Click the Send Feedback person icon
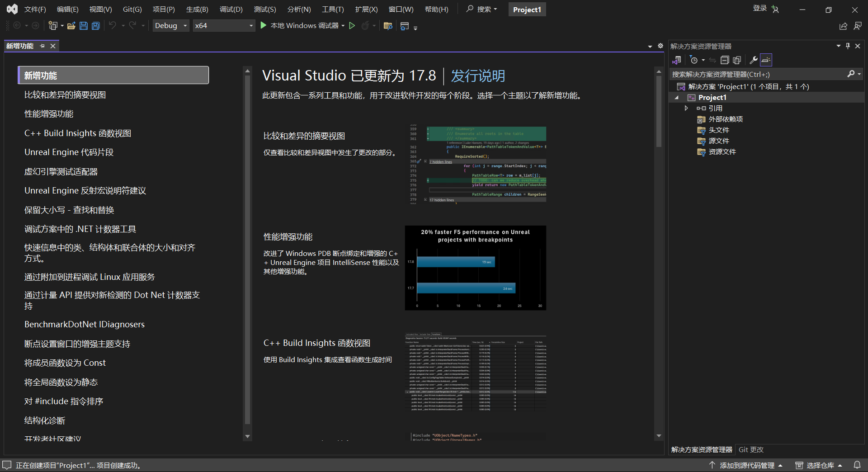868x472 pixels. (858, 26)
